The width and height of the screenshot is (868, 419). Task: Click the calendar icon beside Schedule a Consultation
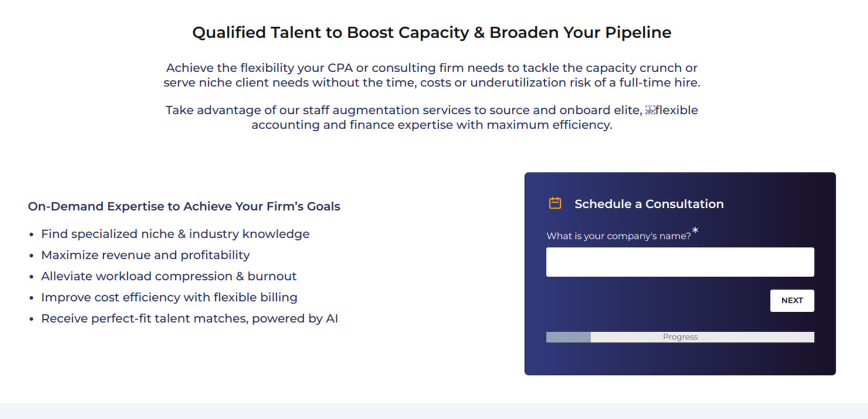555,203
